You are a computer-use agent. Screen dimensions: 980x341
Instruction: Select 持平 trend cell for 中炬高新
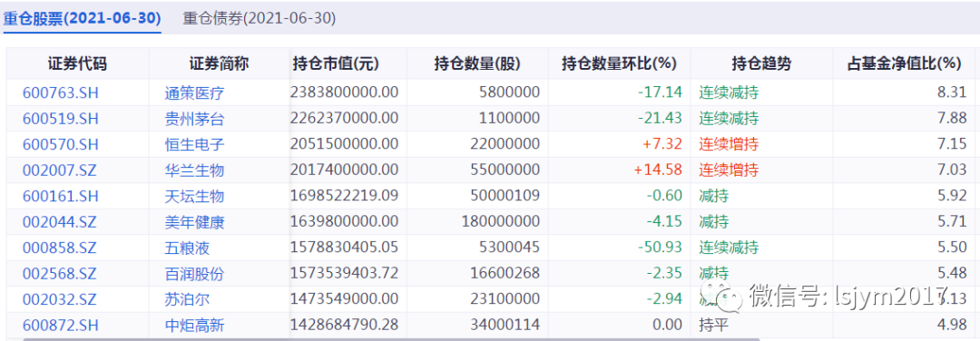pyautogui.click(x=714, y=326)
